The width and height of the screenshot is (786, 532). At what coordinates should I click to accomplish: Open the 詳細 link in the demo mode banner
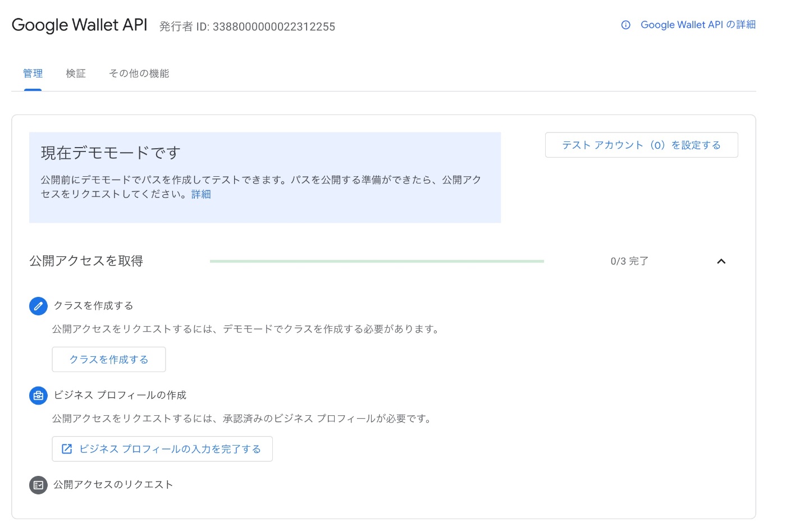[x=201, y=194]
